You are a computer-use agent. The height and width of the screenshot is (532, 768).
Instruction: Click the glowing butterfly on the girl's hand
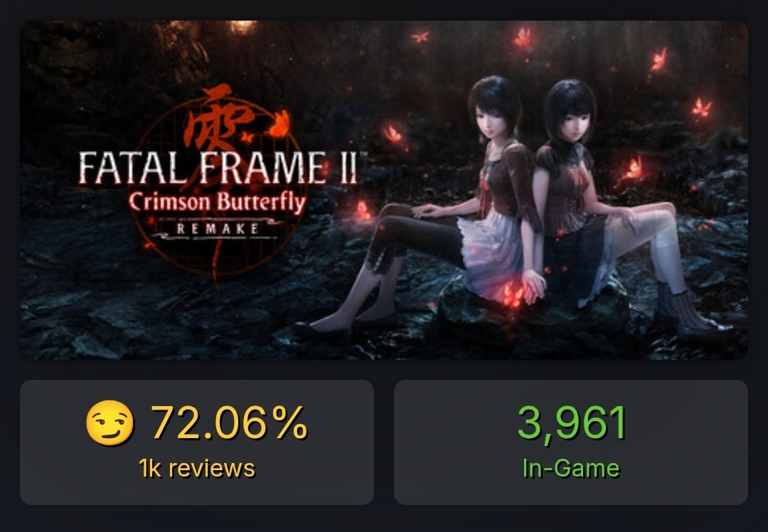pyautogui.click(x=513, y=294)
